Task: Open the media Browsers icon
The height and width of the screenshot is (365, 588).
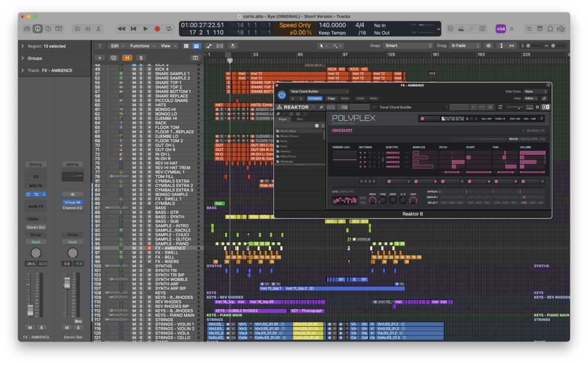Action: [561, 29]
